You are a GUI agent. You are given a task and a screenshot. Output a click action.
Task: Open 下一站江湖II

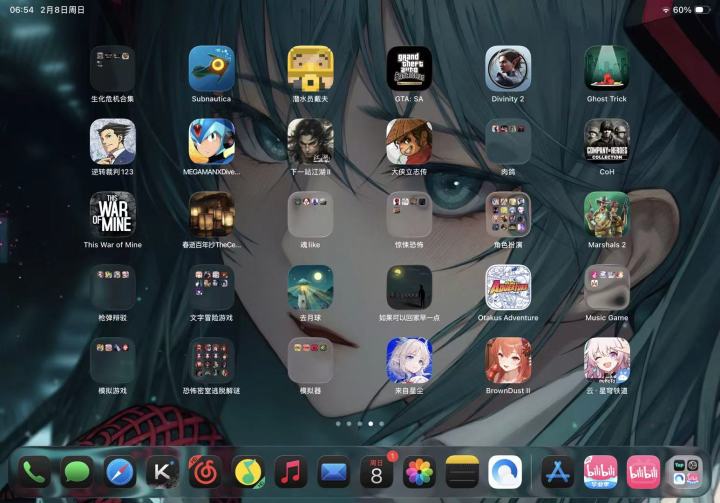coord(310,141)
